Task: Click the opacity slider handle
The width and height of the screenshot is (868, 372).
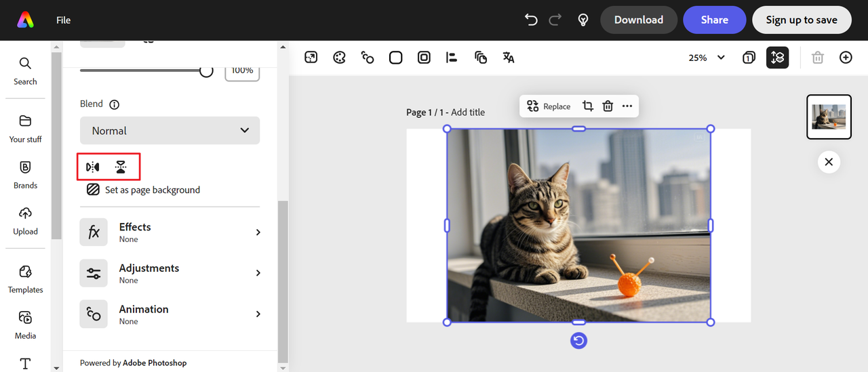Action: (206, 70)
